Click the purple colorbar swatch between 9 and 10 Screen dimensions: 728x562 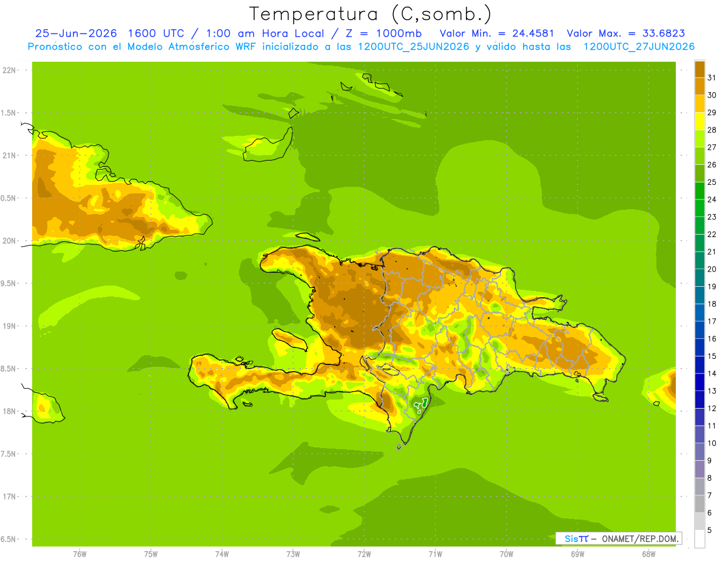tap(699, 452)
